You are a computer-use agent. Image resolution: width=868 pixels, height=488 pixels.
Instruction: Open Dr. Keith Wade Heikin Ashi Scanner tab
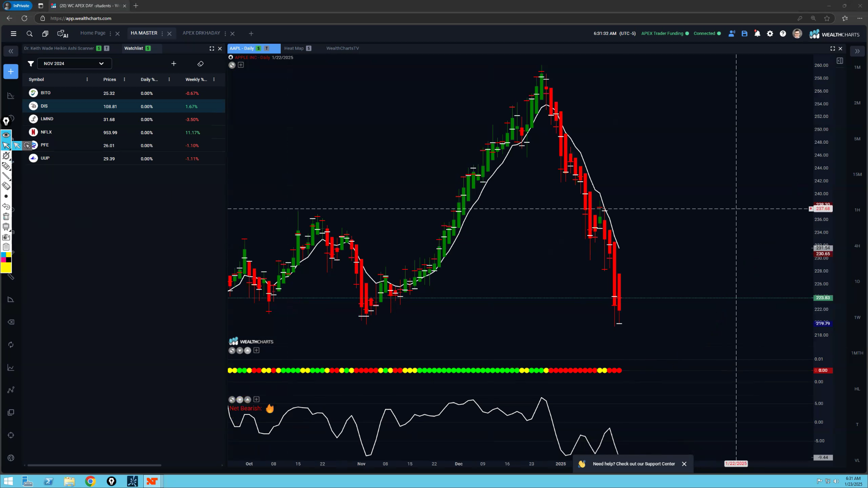coord(59,48)
